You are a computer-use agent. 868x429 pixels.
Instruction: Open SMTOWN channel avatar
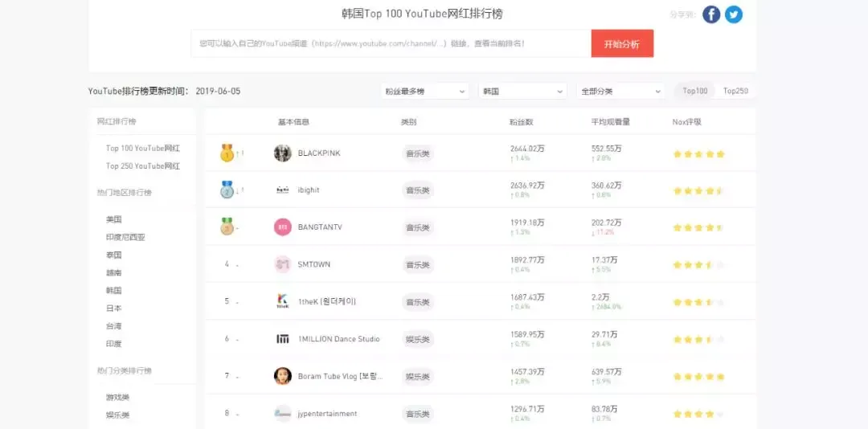(283, 264)
